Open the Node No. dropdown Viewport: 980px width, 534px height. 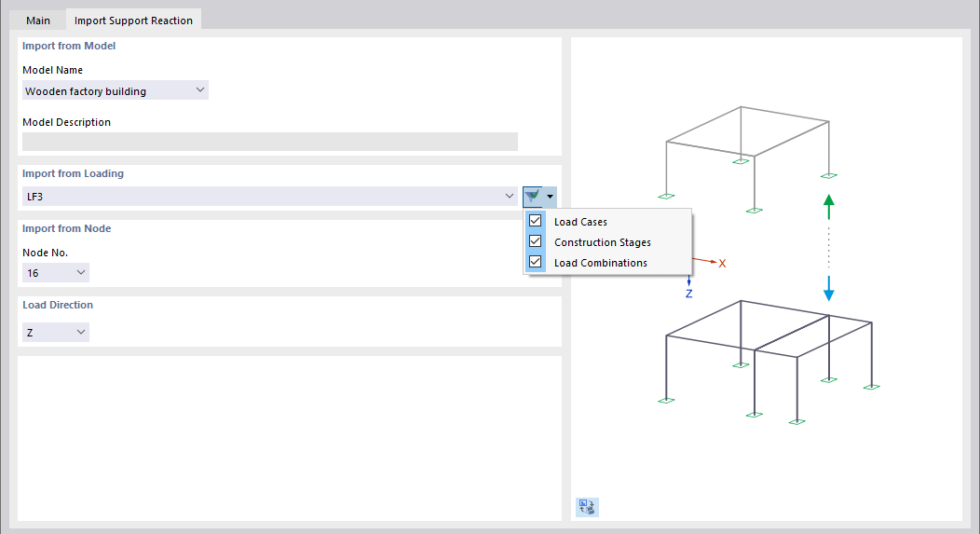(x=56, y=273)
